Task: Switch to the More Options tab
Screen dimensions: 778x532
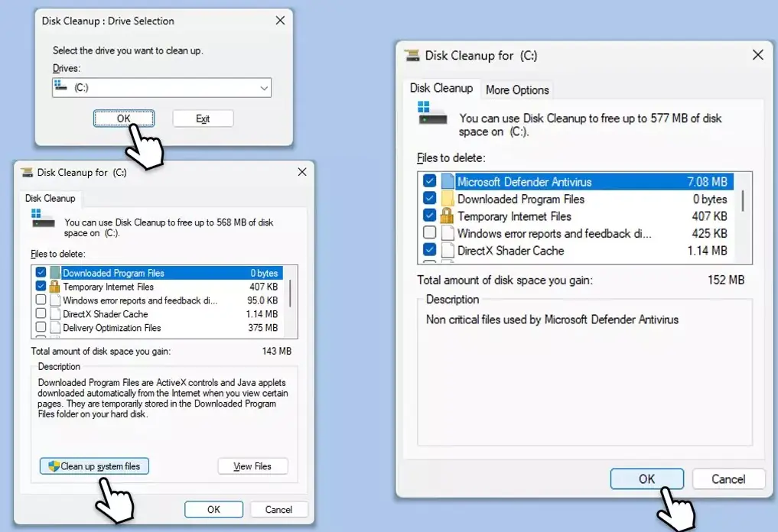Action: coord(516,90)
